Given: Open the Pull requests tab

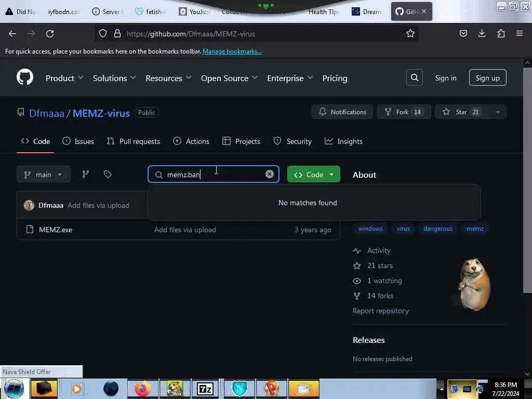Looking at the screenshot, I should [133, 141].
